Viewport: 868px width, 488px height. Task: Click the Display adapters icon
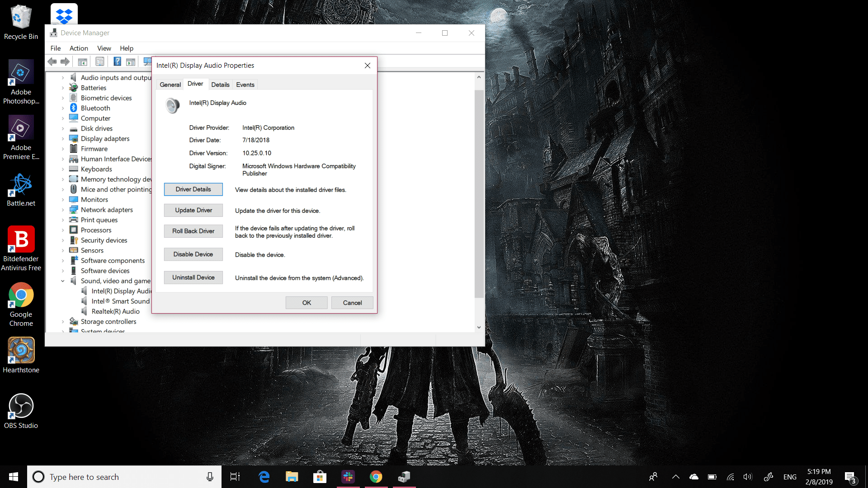tap(74, 138)
